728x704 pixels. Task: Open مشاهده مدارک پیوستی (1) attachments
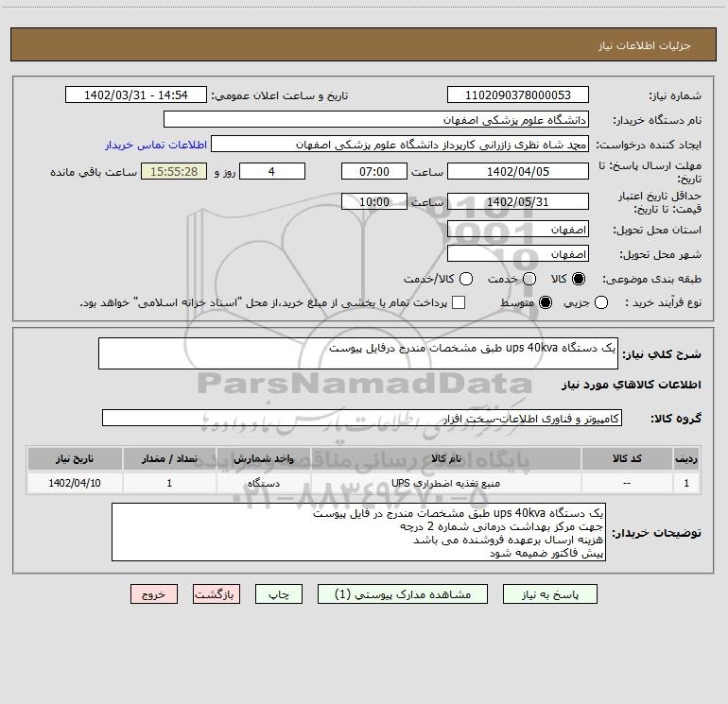point(403,594)
